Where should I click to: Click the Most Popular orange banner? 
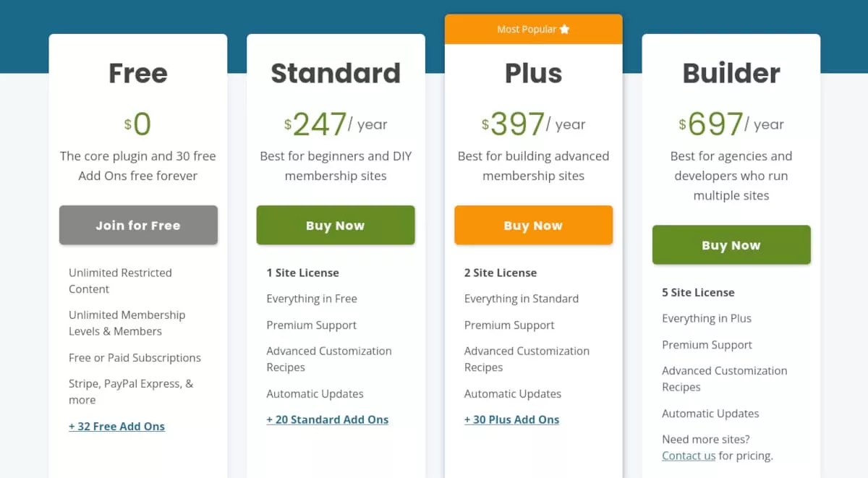534,29
